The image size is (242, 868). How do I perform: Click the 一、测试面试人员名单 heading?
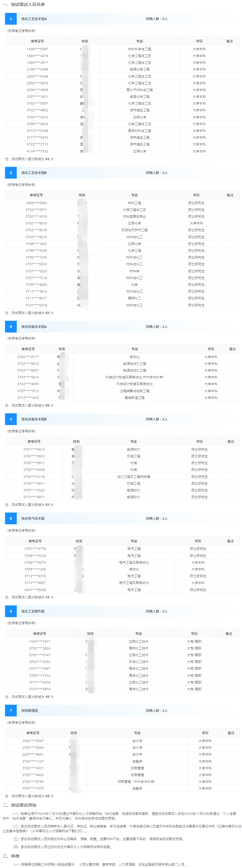[24, 4]
